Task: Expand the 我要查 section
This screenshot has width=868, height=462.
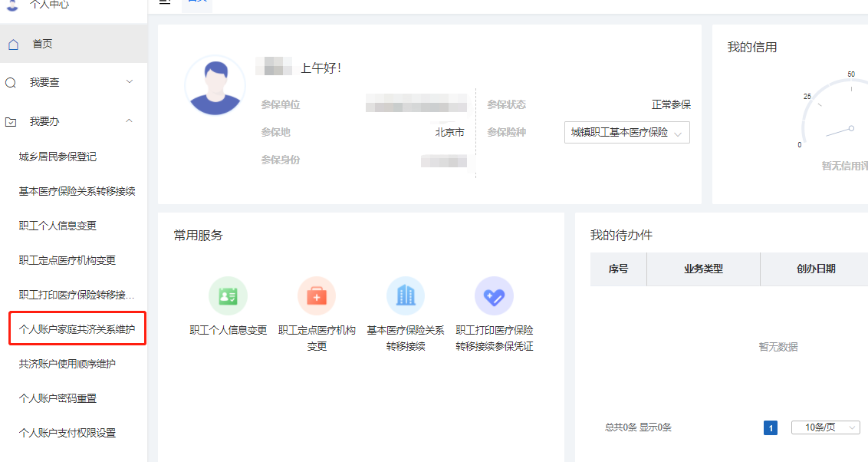Action: (129, 82)
